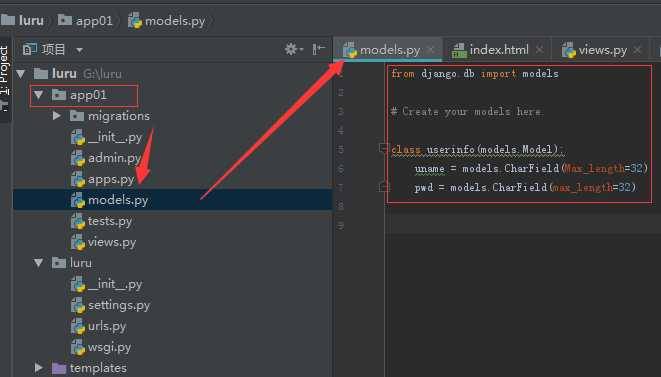661x377 pixels.
Task: Click the fold-end marker at pwd line
Action: (x=384, y=186)
